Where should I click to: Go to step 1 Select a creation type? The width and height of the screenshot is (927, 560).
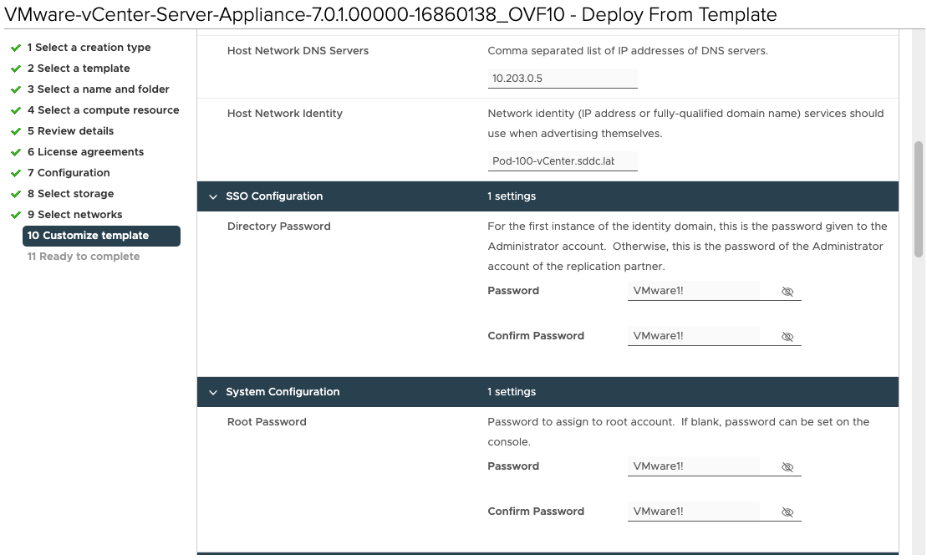click(89, 48)
